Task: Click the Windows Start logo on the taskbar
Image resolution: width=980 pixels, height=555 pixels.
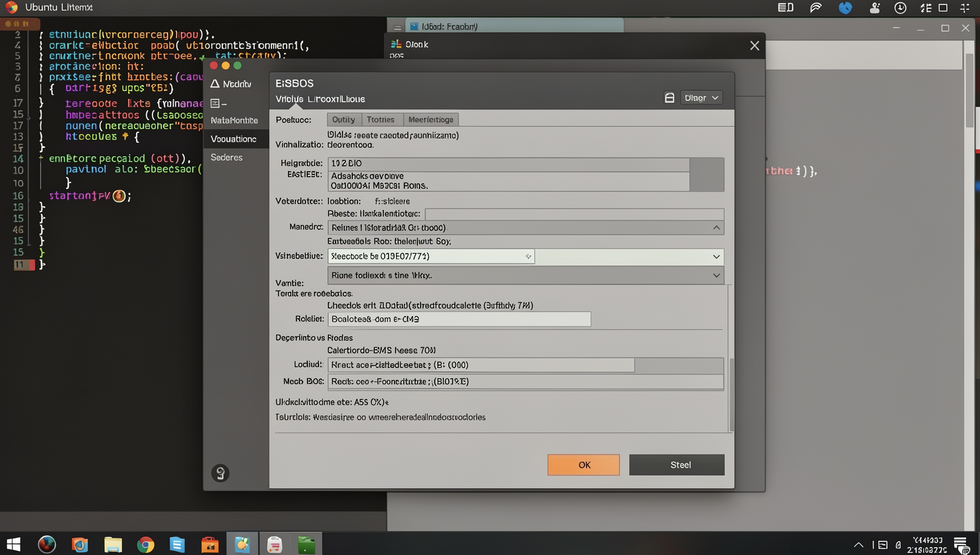Action: click(13, 544)
